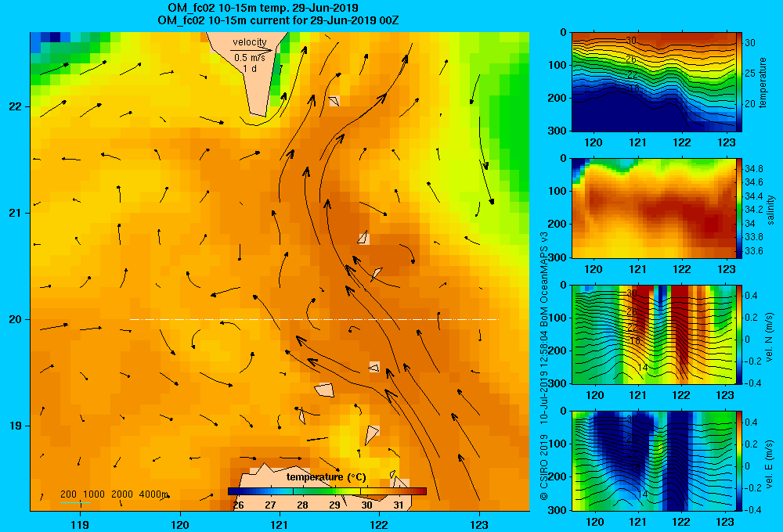Click longitude label 122 below the main map

coord(380,524)
